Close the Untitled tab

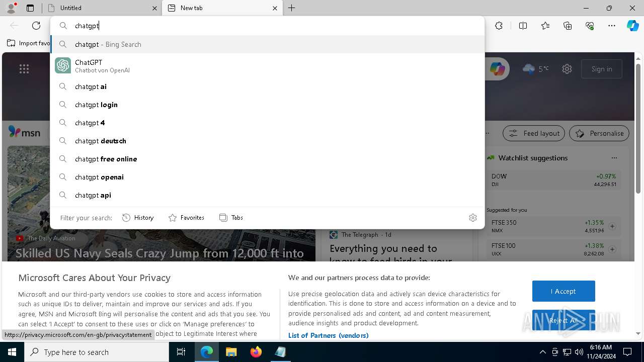click(154, 8)
